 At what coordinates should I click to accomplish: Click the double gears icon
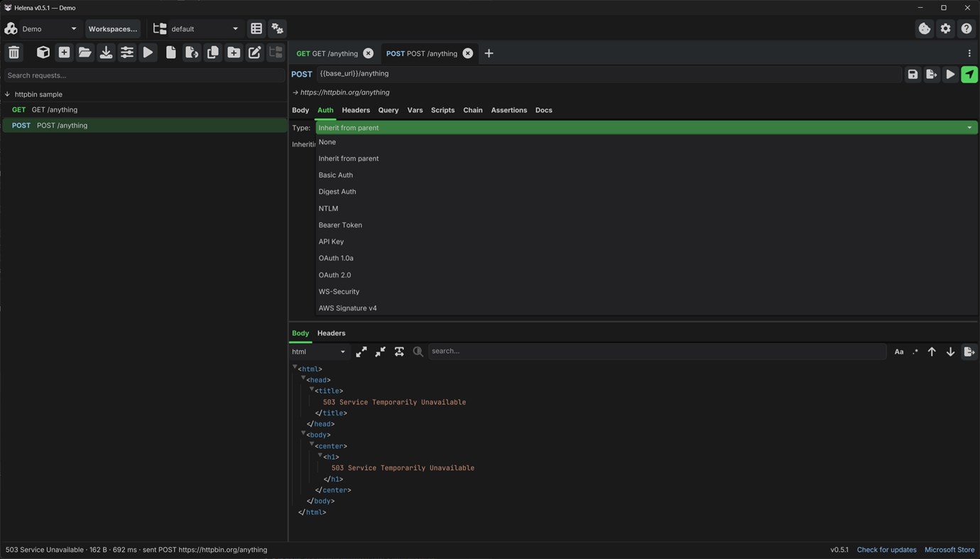pyautogui.click(x=278, y=29)
